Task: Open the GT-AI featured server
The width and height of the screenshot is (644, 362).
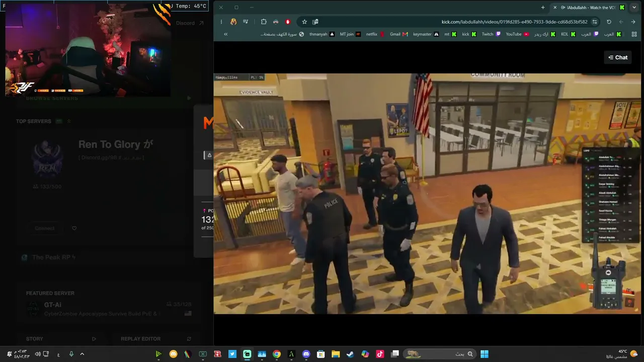Action: (x=108, y=308)
